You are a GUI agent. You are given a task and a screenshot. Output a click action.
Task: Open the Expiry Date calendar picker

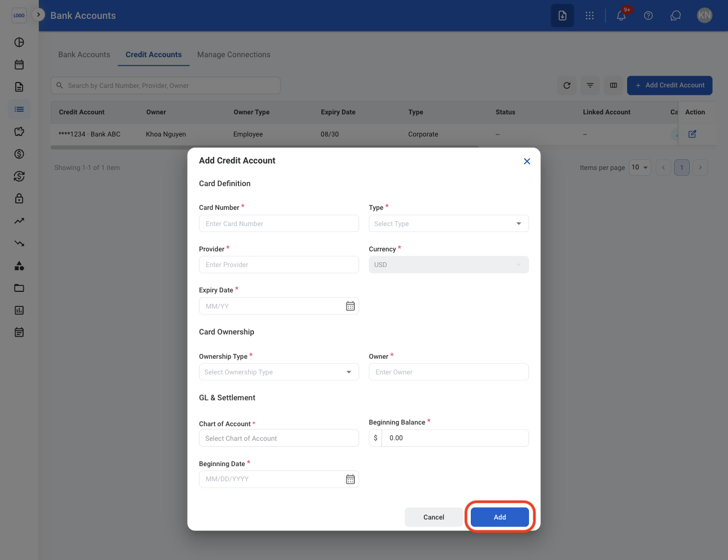click(350, 306)
